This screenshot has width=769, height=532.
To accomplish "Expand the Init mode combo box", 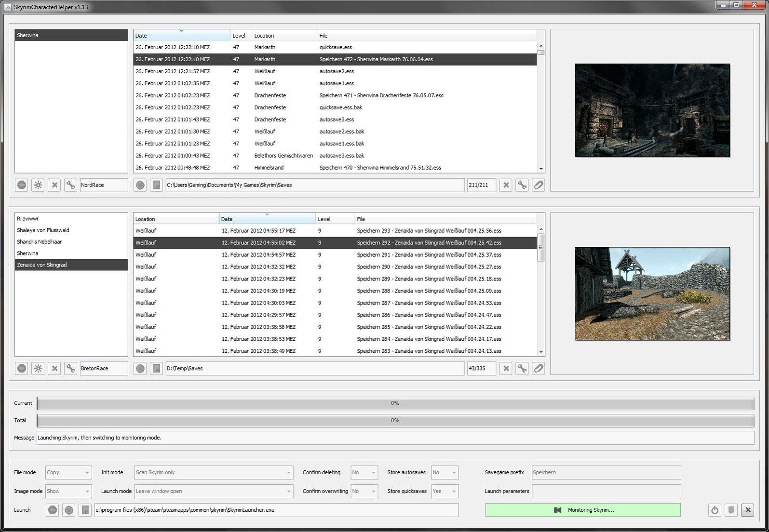I will pyautogui.click(x=213, y=473).
